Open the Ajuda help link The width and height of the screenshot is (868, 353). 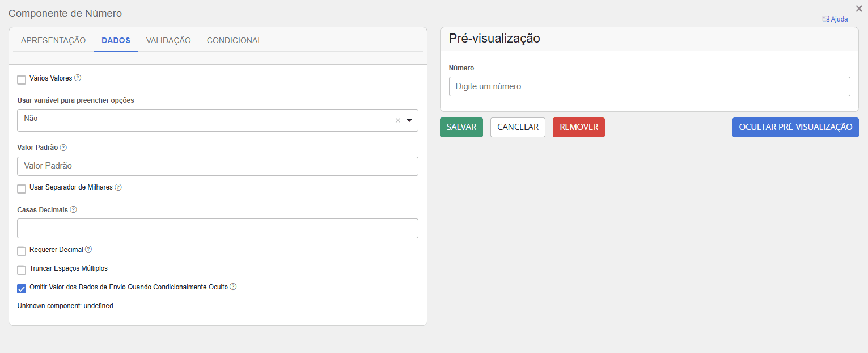835,19
